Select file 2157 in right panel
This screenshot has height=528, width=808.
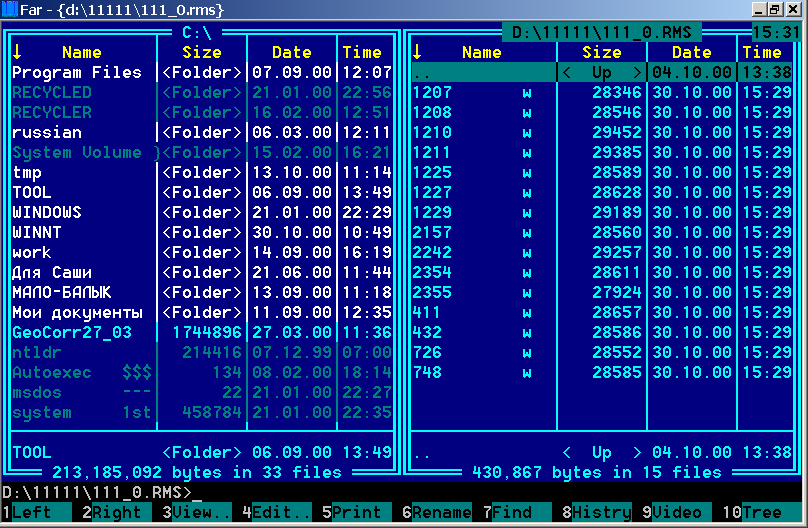click(x=602, y=233)
